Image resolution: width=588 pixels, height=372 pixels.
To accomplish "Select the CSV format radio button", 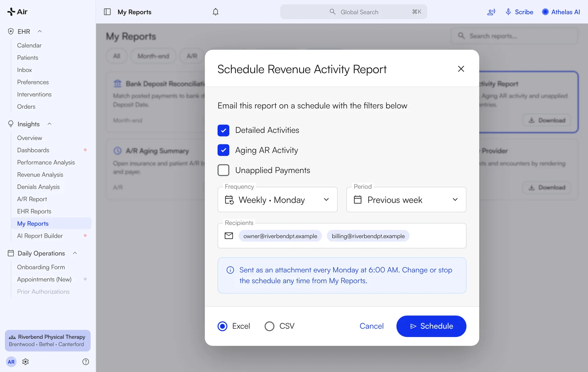I will pyautogui.click(x=269, y=326).
